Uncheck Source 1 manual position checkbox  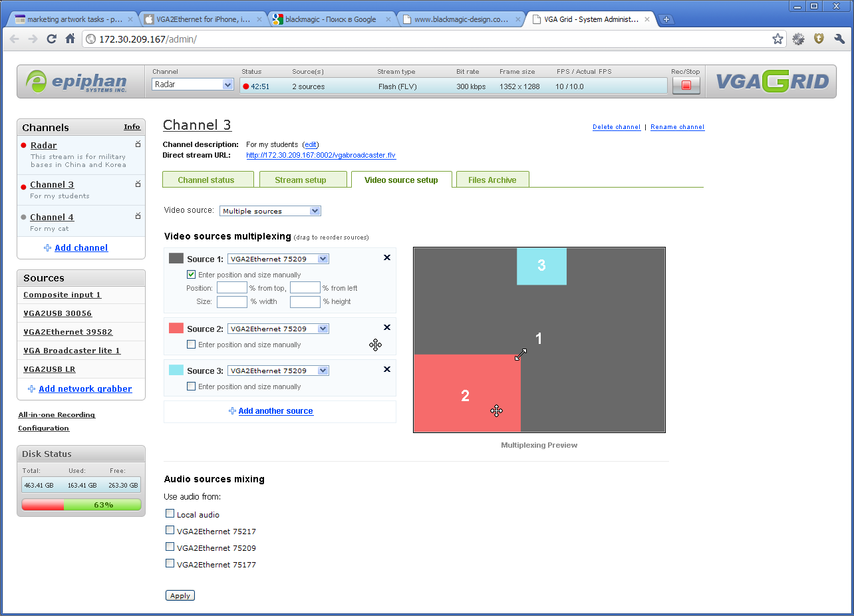(192, 275)
